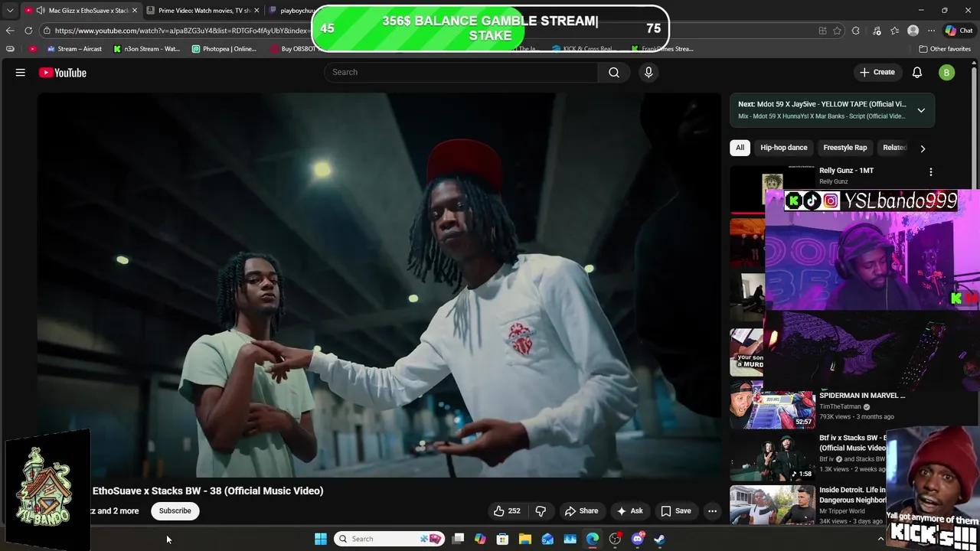Open the n3on Stream bookmark
Image resolution: width=980 pixels, height=551 pixels.
(x=147, y=49)
